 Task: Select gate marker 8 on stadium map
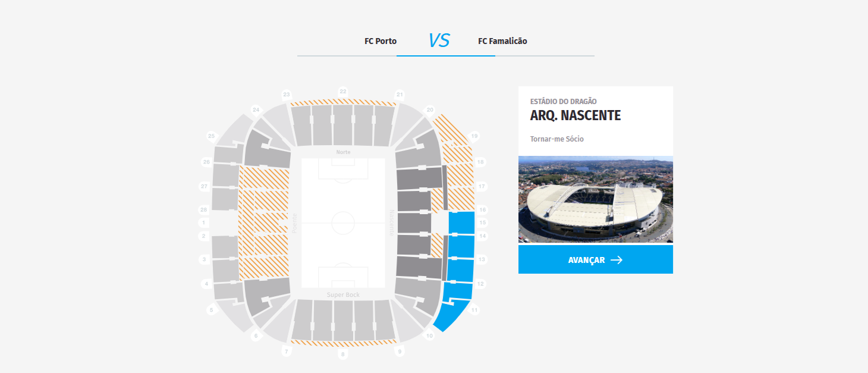coord(342,355)
